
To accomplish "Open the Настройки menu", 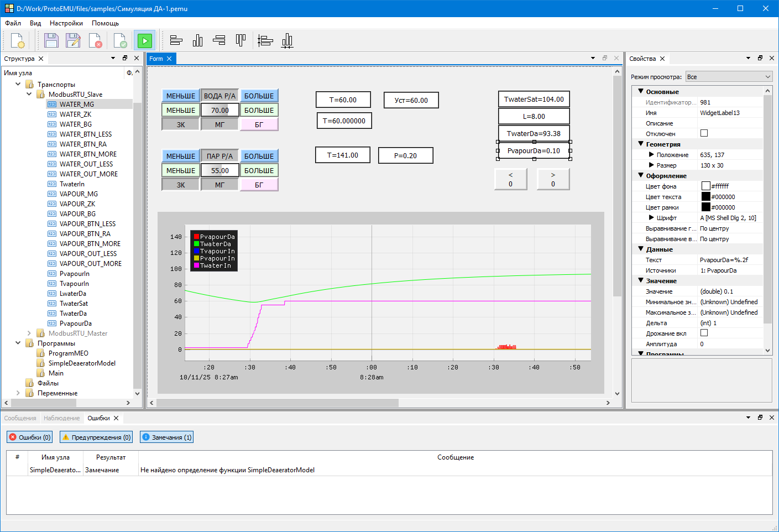I will 66,23.
